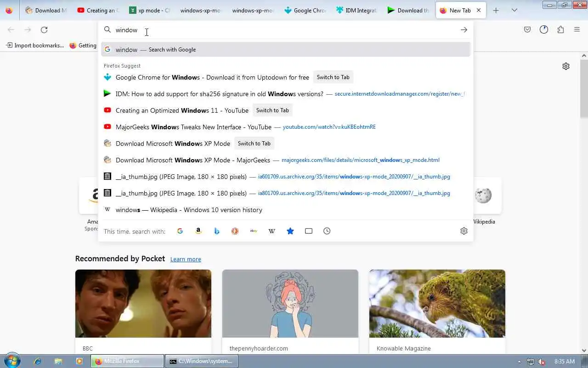Image resolution: width=588 pixels, height=368 pixels.
Task: Open Windows Media Player from taskbar
Action: (x=79, y=361)
